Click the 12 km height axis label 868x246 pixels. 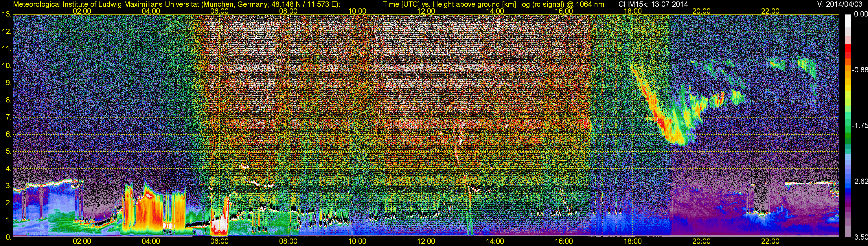(6, 32)
